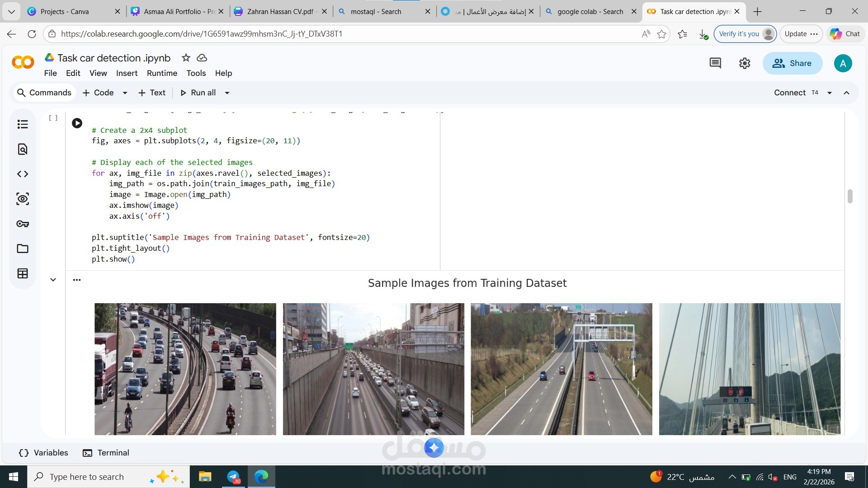
Task: Click the Share button
Action: pos(792,63)
